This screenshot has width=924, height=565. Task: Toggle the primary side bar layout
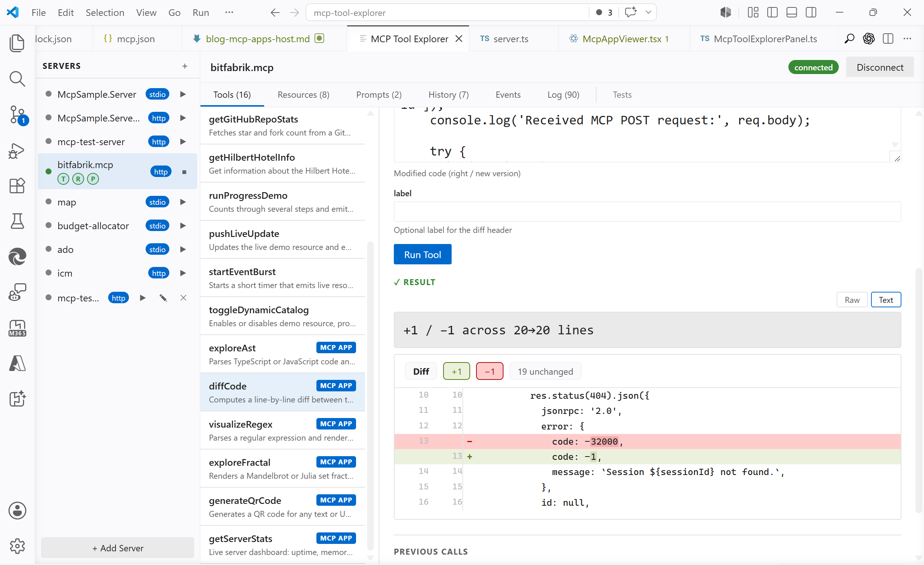click(x=772, y=12)
